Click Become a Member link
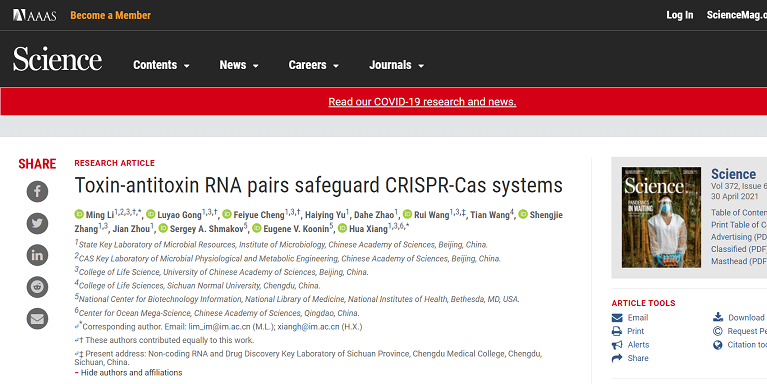 pos(111,15)
